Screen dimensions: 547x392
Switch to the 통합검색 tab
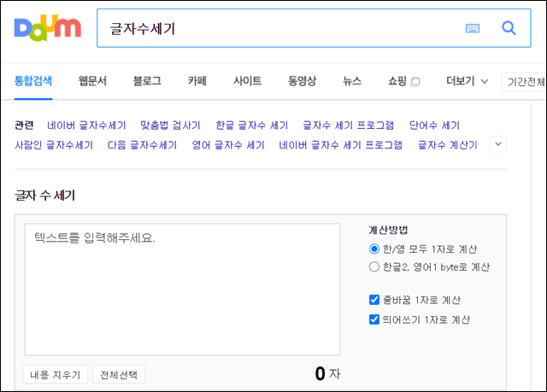click(33, 81)
